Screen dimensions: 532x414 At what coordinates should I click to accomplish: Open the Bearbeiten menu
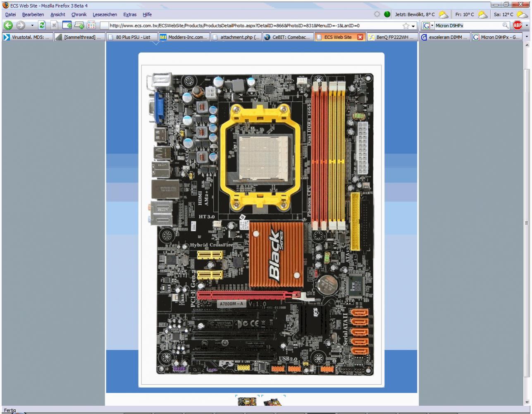coord(33,14)
